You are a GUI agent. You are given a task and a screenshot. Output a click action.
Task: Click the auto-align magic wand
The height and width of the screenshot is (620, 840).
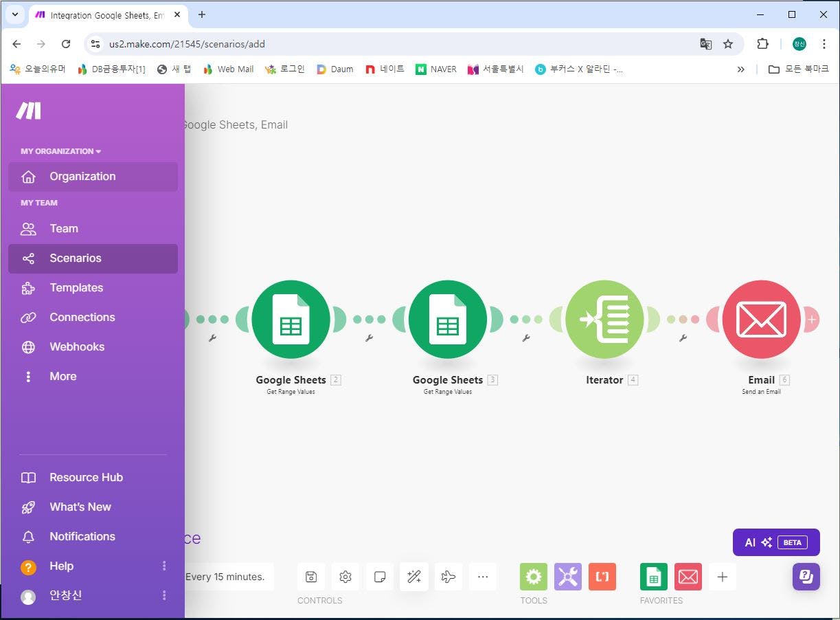[414, 577]
